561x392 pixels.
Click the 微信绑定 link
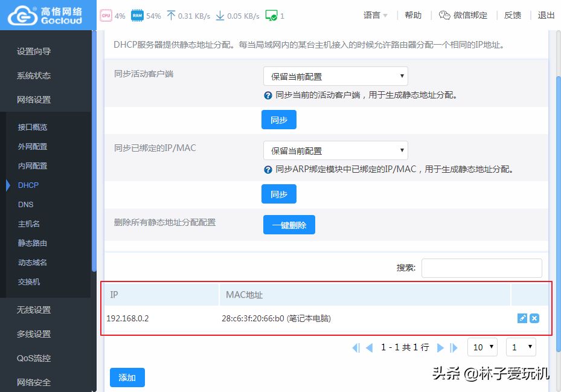point(470,15)
